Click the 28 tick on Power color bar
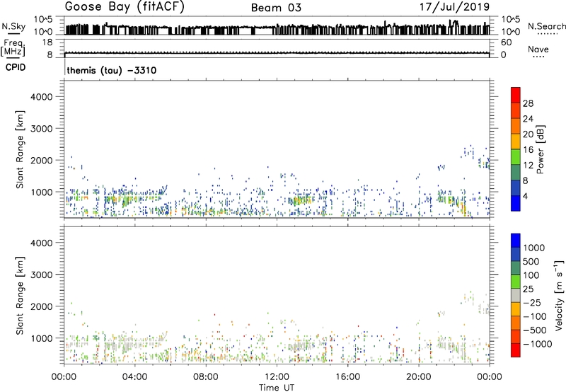The width and height of the screenshot is (566, 392). (x=528, y=103)
